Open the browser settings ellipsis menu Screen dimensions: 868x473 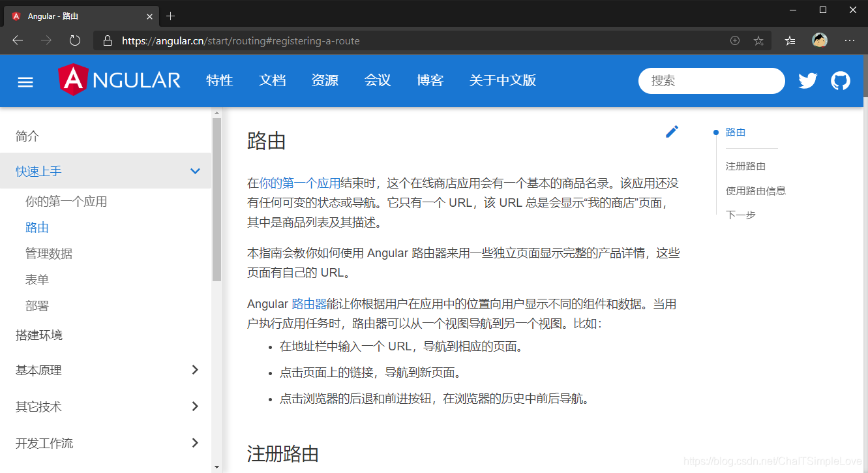click(x=850, y=40)
